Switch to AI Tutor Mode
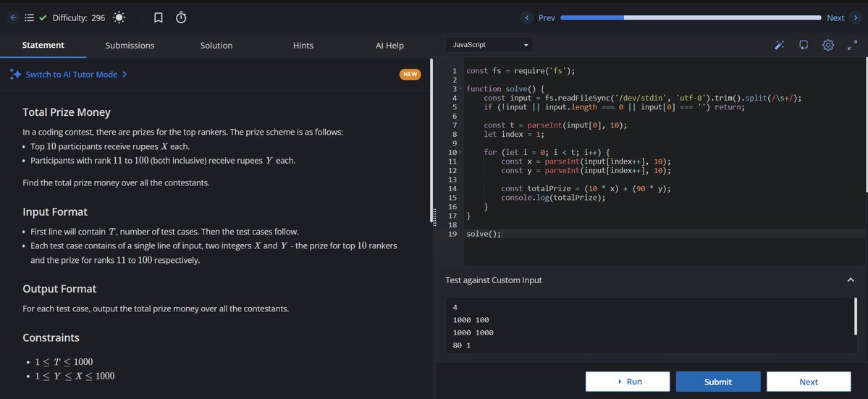Image resolution: width=868 pixels, height=399 pixels. (77, 74)
